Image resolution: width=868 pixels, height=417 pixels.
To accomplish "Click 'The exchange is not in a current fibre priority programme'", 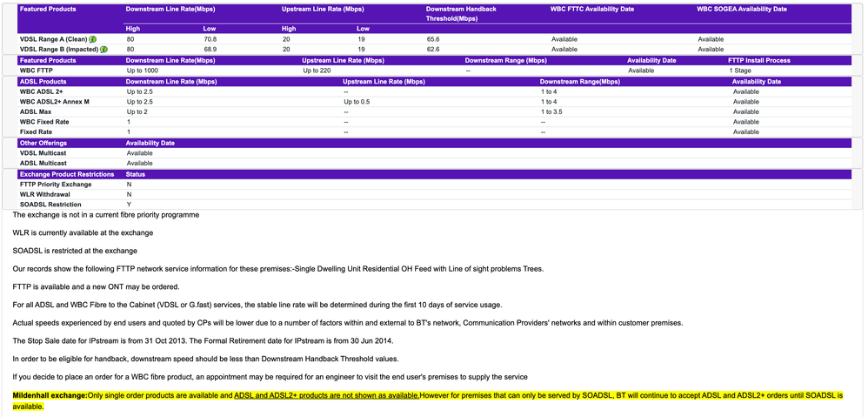I will pos(106,215).
